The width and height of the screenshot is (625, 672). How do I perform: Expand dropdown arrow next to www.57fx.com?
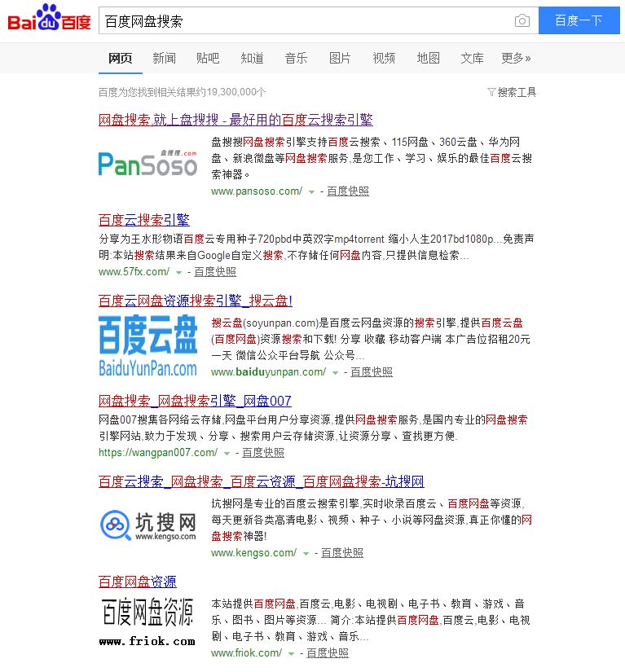[x=178, y=273]
